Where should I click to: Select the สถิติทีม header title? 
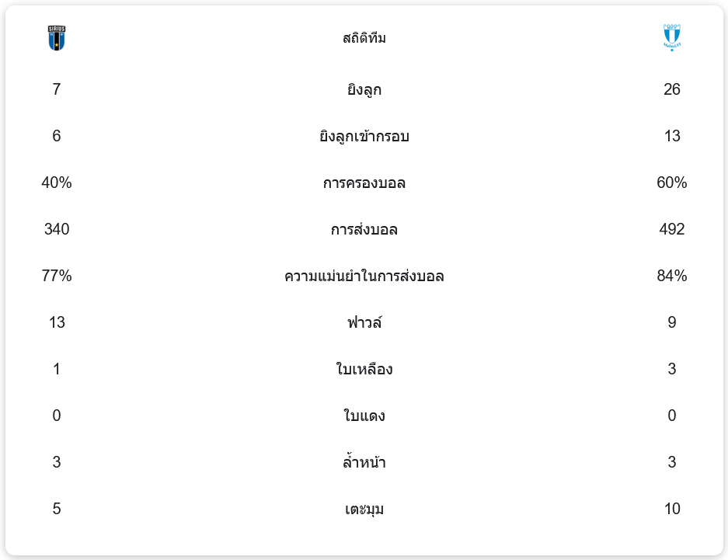click(x=364, y=38)
